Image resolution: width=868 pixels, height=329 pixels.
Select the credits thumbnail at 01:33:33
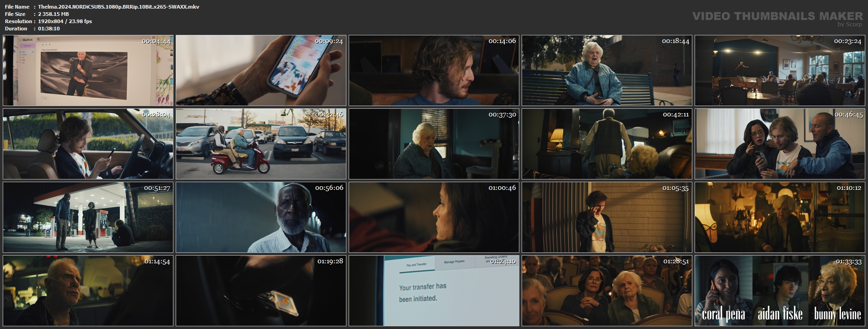pyautogui.click(x=780, y=291)
